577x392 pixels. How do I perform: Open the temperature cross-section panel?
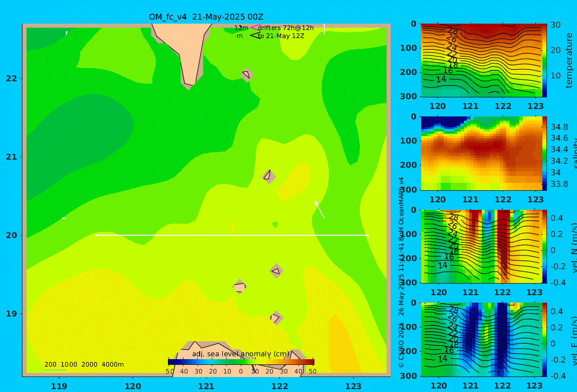pos(482,61)
